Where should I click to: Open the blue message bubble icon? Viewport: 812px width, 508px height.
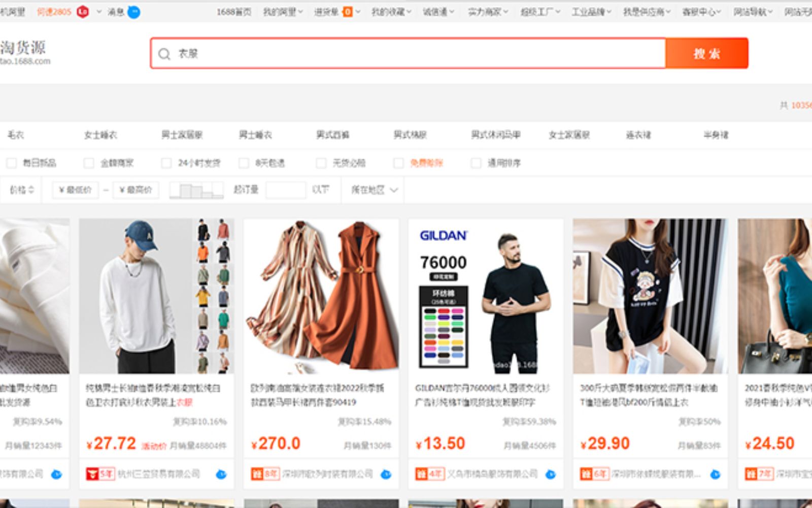[134, 12]
